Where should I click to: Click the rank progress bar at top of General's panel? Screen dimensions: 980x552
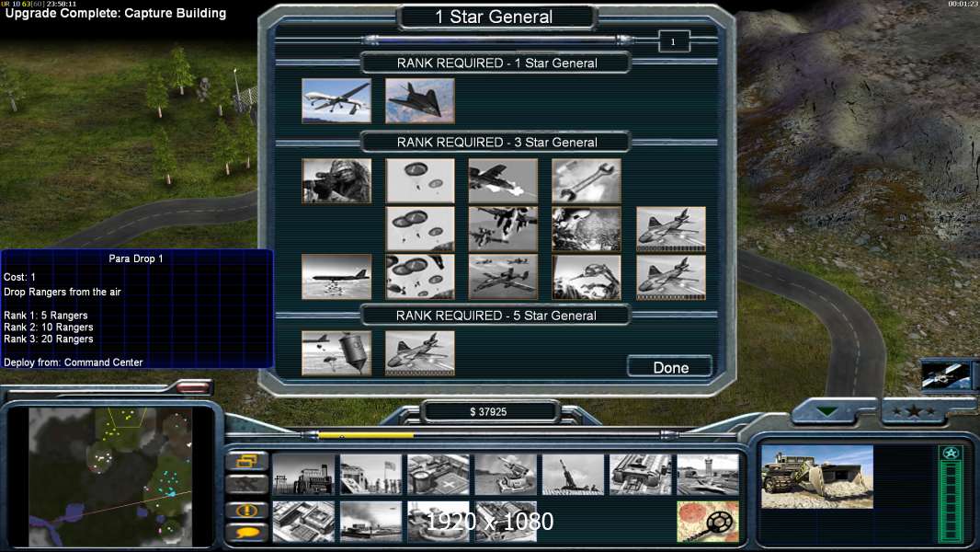pyautogui.click(x=499, y=40)
